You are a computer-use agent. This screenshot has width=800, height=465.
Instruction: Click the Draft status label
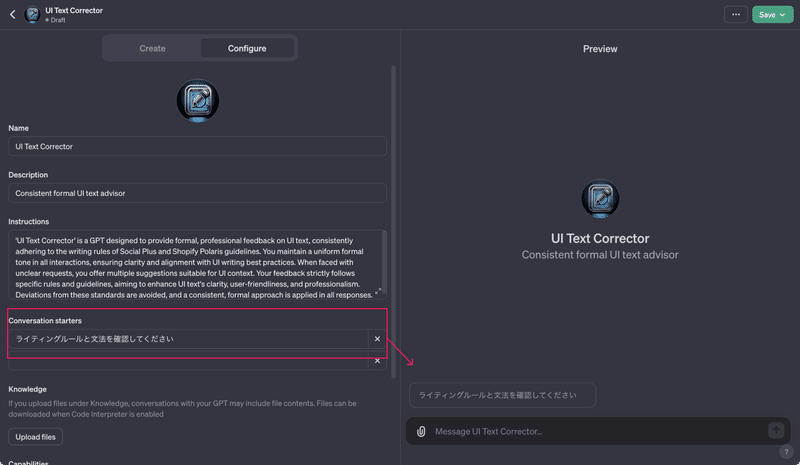56,20
